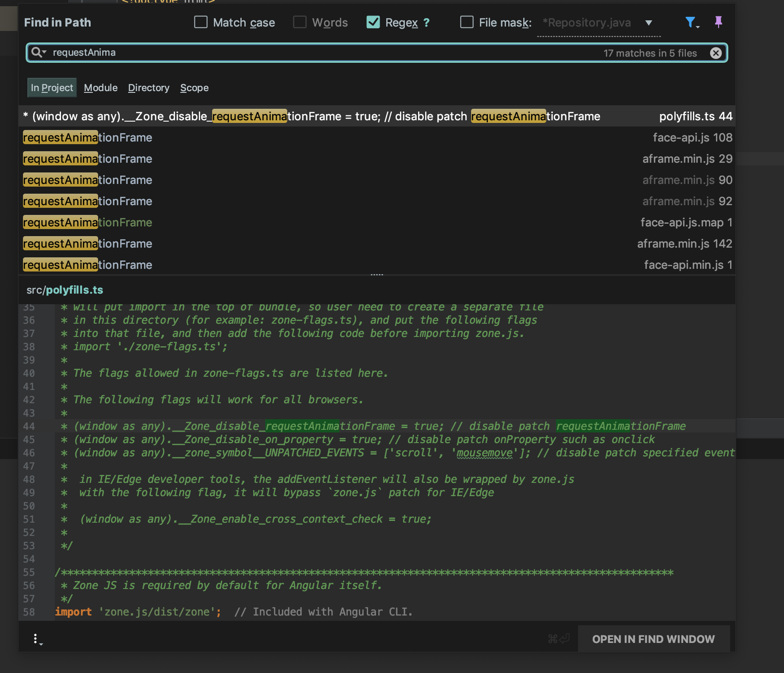The height and width of the screenshot is (673, 784).
Task: Enable the Match case checkbox
Action: click(201, 22)
